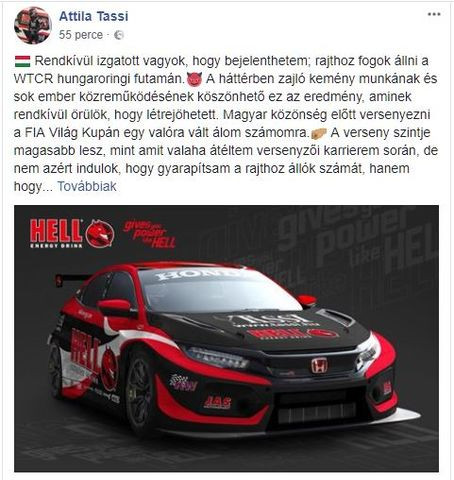
Task: Open the Attila Tassi profile name link
Action: 93,16
